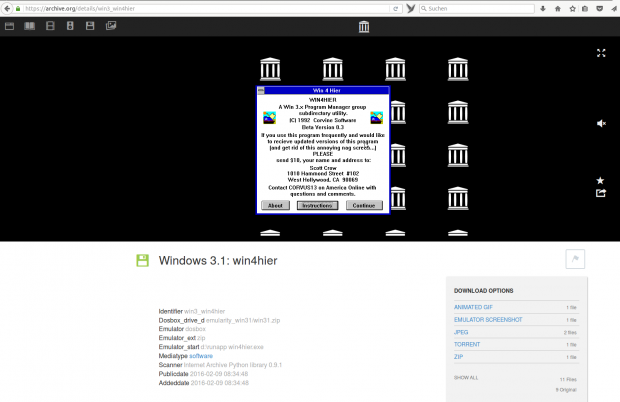The image size is (620, 402).
Task: Click Continue in the Win 4 Hier dialog
Action: pyautogui.click(x=364, y=206)
